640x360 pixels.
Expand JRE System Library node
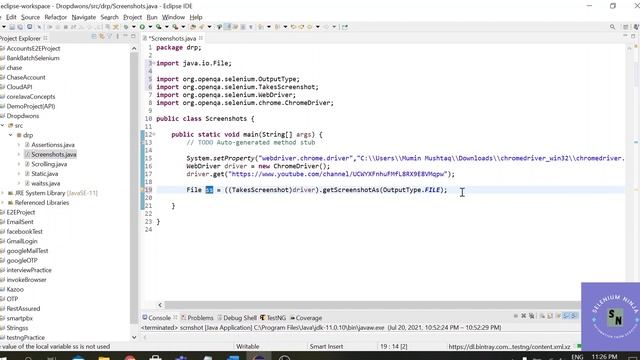tap(2, 193)
